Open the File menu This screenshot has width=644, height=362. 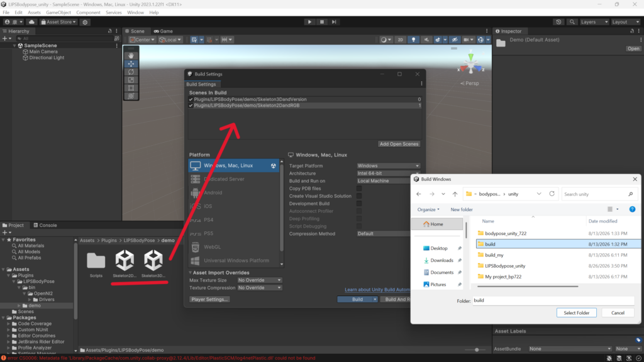click(6, 13)
